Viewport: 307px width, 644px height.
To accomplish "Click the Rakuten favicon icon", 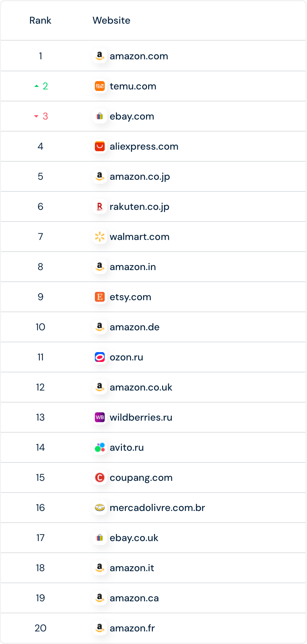I will tap(100, 206).
